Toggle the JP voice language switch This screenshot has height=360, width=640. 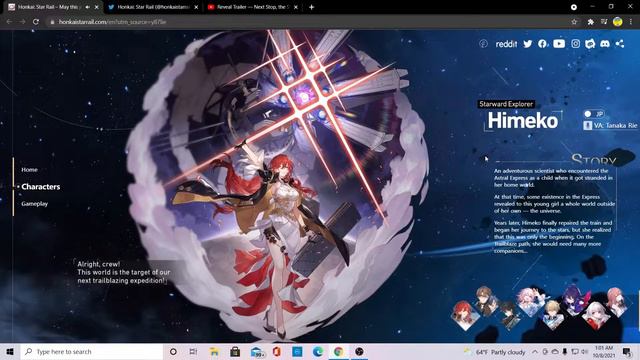[593, 114]
